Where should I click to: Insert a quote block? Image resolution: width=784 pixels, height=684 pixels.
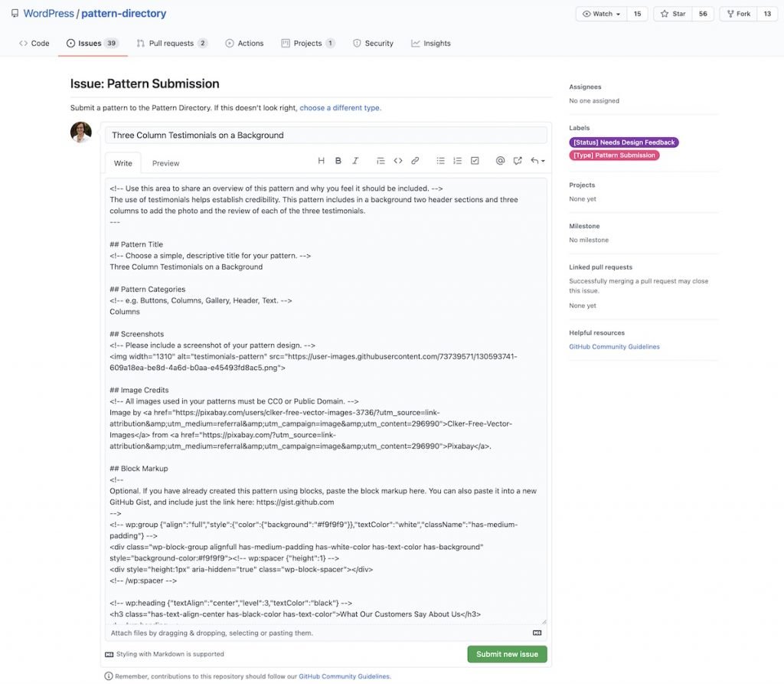tap(381, 161)
